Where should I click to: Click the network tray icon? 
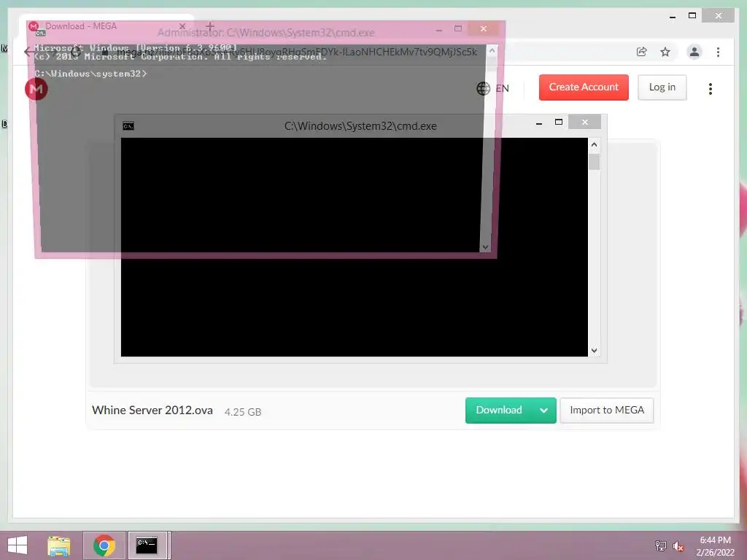pos(660,545)
